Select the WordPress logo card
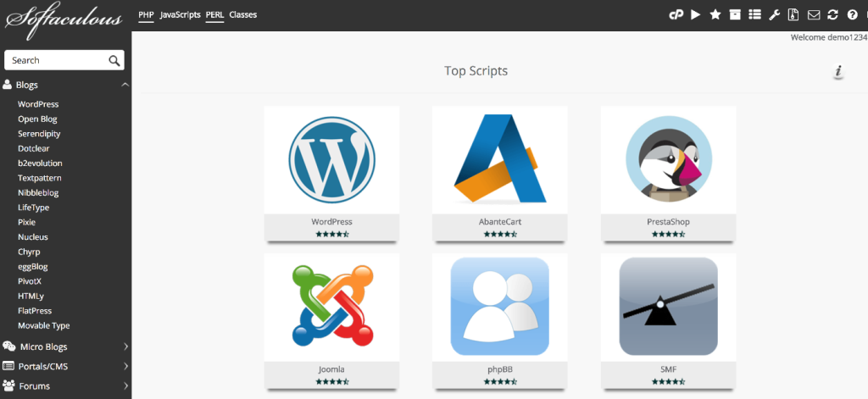The image size is (868, 399). [331, 159]
